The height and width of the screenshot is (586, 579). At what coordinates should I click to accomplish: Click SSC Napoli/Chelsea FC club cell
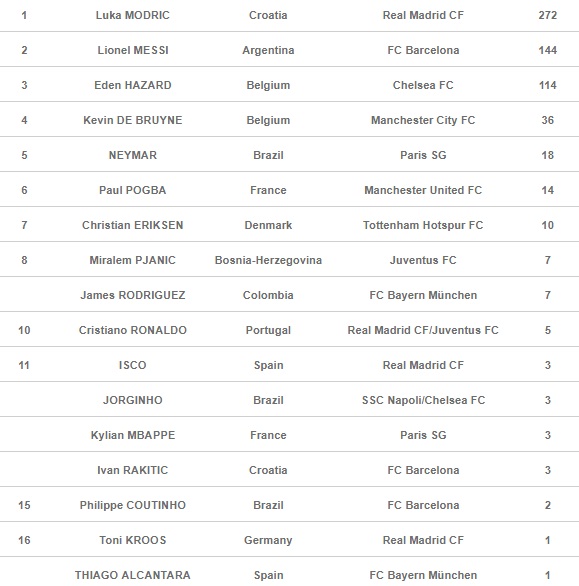423,400
